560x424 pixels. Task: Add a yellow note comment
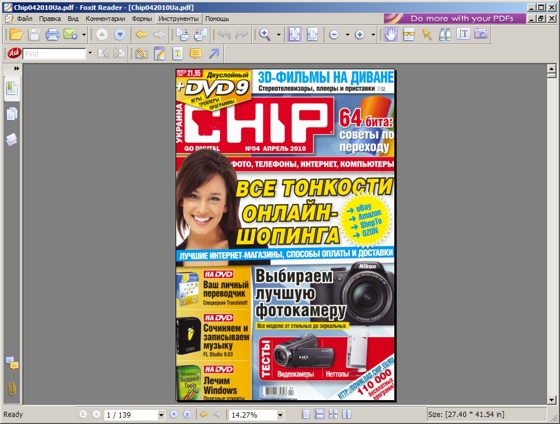[195, 54]
